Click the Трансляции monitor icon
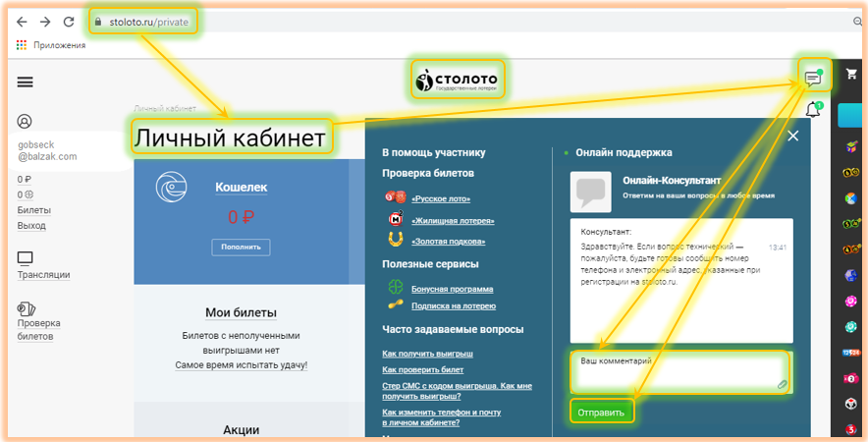The image size is (868, 442). pos(25,258)
